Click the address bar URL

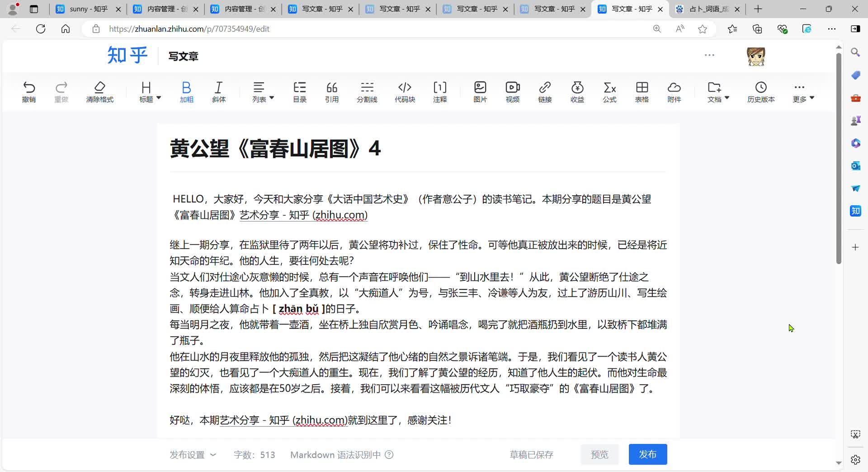[189, 29]
